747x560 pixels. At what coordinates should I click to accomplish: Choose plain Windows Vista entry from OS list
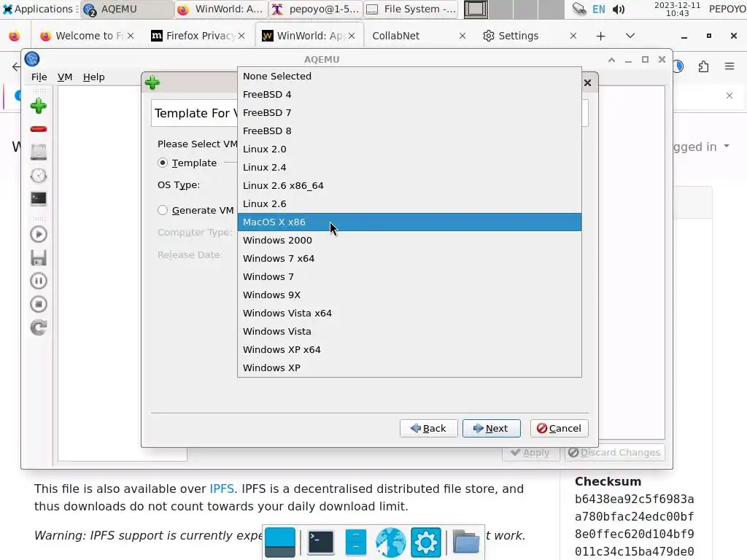[x=410, y=331]
